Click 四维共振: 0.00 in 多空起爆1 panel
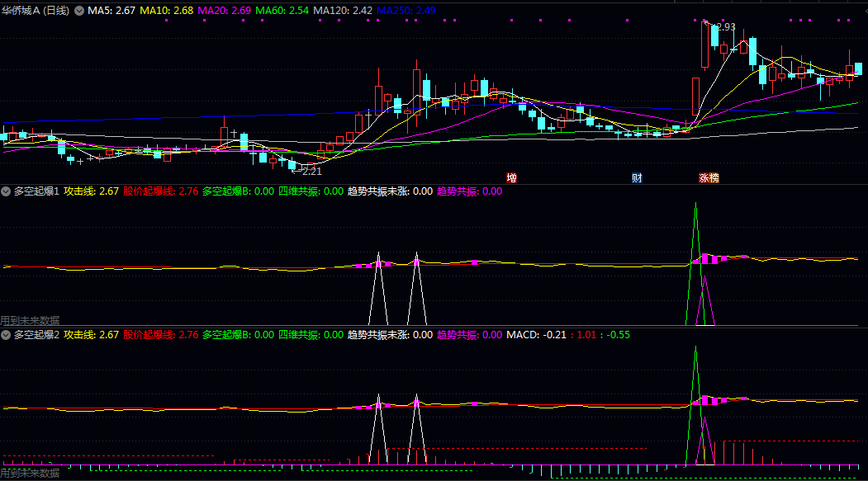 click(311, 191)
